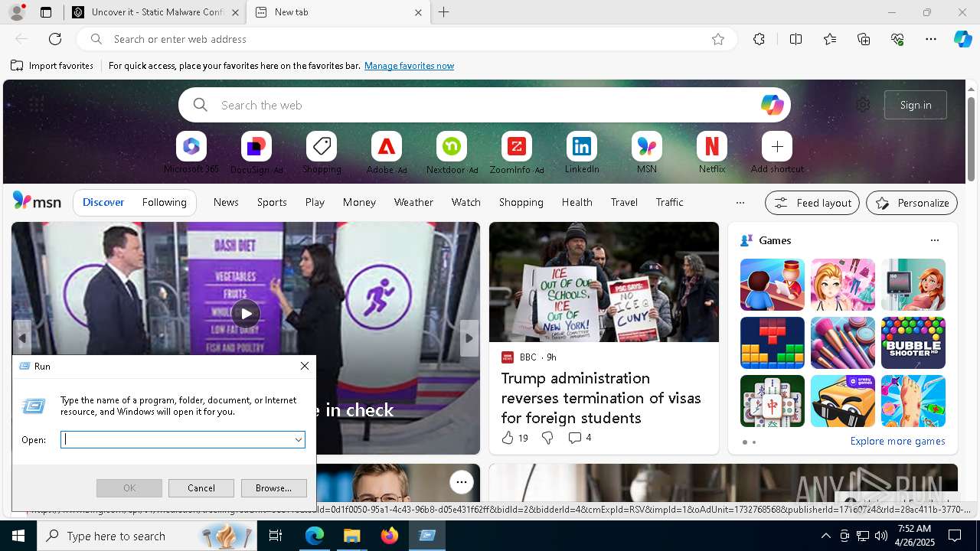Open the Copilot sidebar icon
Image resolution: width=980 pixels, height=551 pixels.
(962, 39)
